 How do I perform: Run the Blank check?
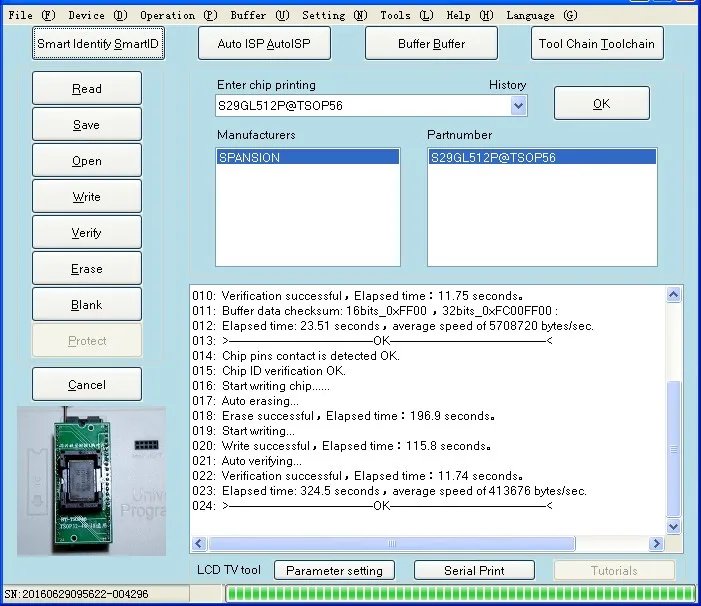point(87,305)
